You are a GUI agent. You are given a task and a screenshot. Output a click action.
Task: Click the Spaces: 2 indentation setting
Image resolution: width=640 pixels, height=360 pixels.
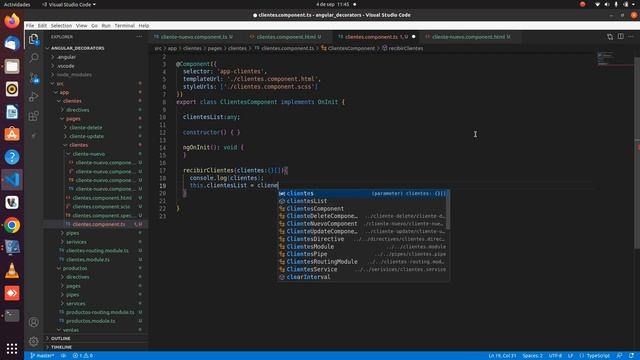tap(533, 356)
